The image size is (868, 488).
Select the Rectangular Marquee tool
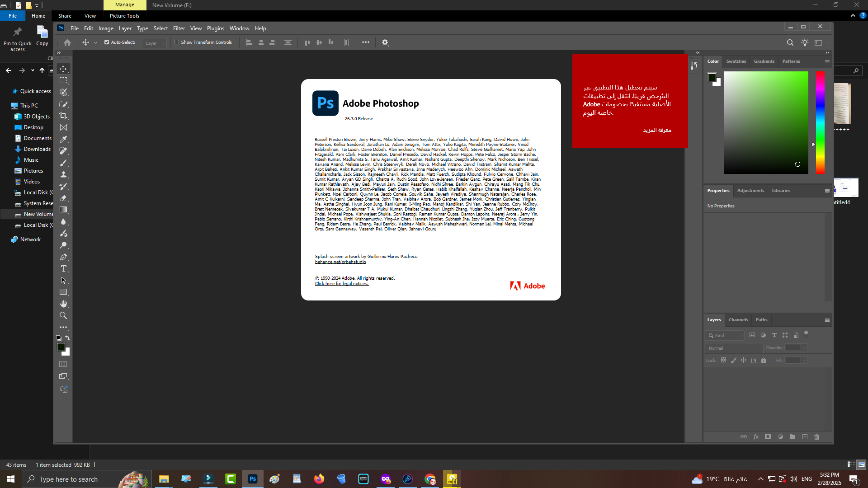63,80
